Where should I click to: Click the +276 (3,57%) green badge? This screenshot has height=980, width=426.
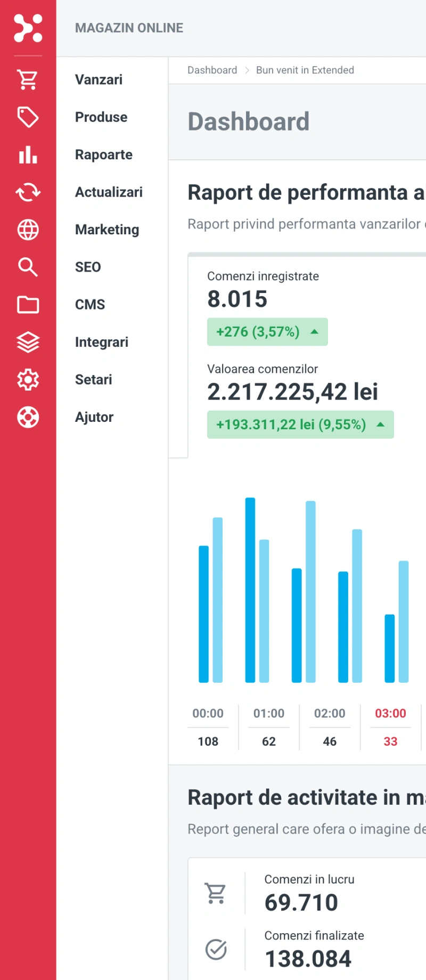coord(267,332)
